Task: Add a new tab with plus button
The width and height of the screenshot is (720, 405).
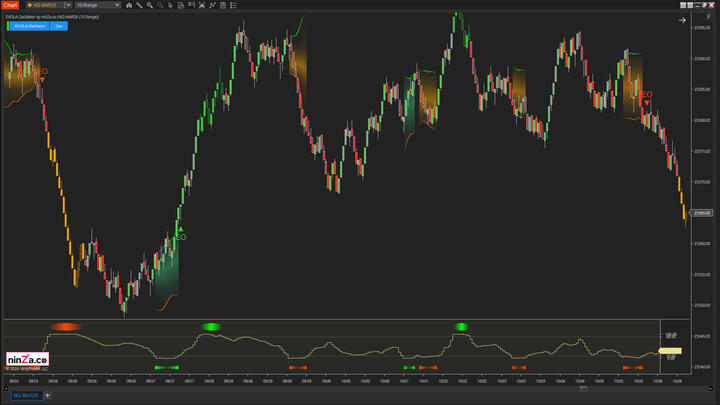Action: [47, 396]
